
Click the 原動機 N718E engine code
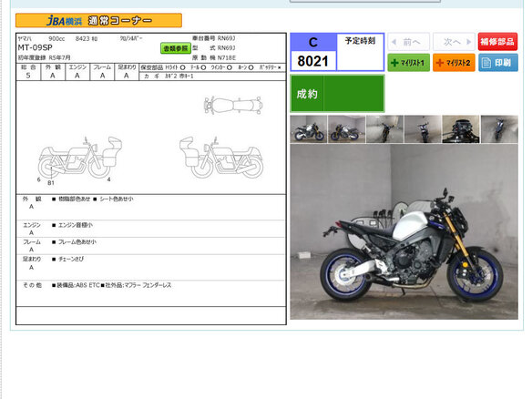tap(214, 57)
